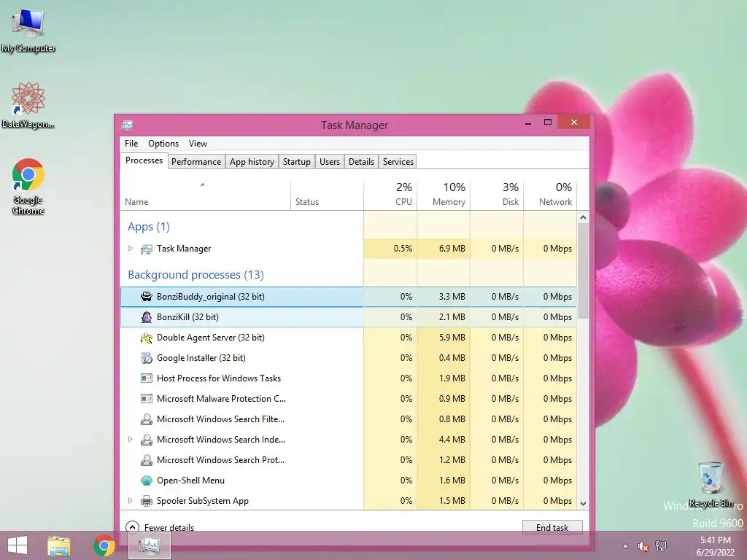Screen dimensions: 747x560
Task: Click the Task Manager title bar icon
Action: (x=127, y=125)
